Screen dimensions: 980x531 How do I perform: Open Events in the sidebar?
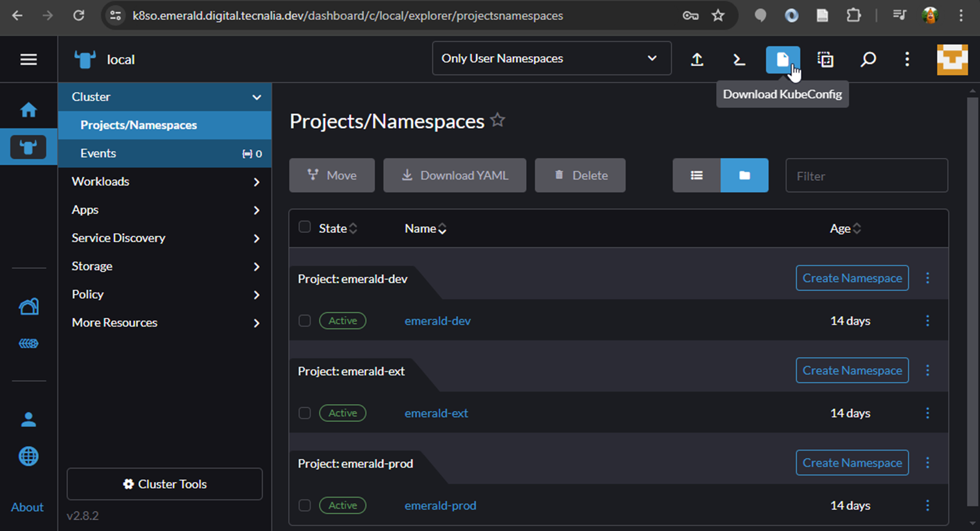[165, 153]
